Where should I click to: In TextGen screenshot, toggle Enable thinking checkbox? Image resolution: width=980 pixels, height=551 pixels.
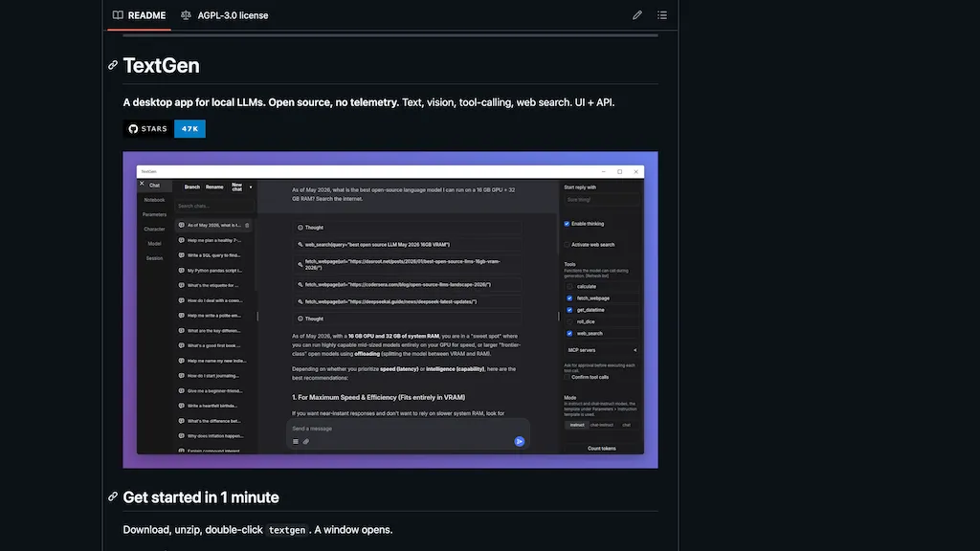tap(567, 224)
